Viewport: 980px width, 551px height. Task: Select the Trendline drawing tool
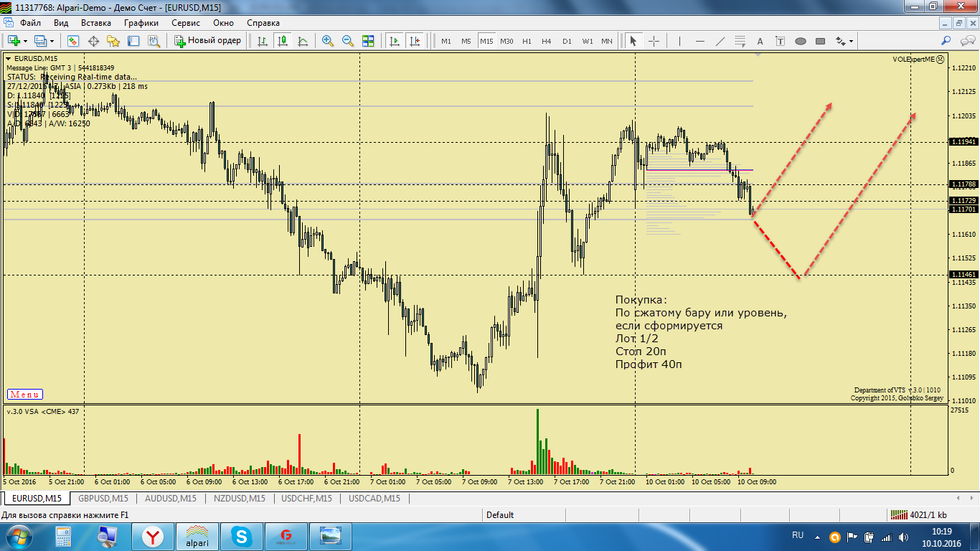tap(720, 41)
